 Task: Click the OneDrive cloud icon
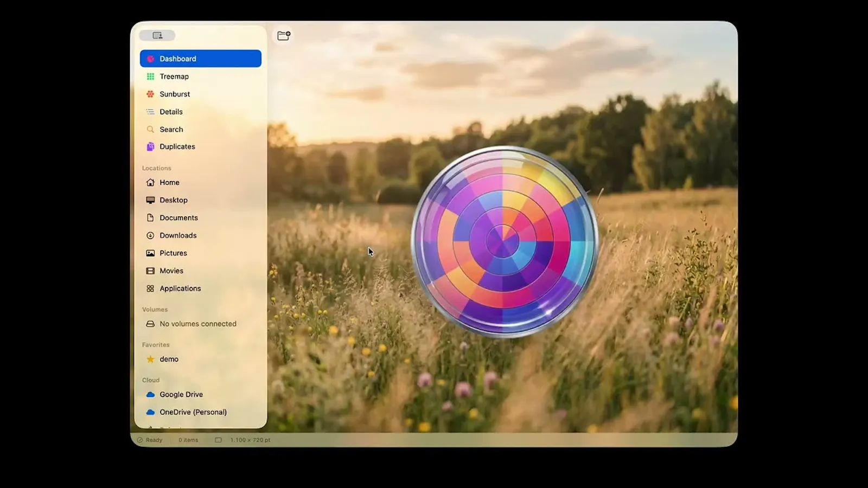click(150, 412)
